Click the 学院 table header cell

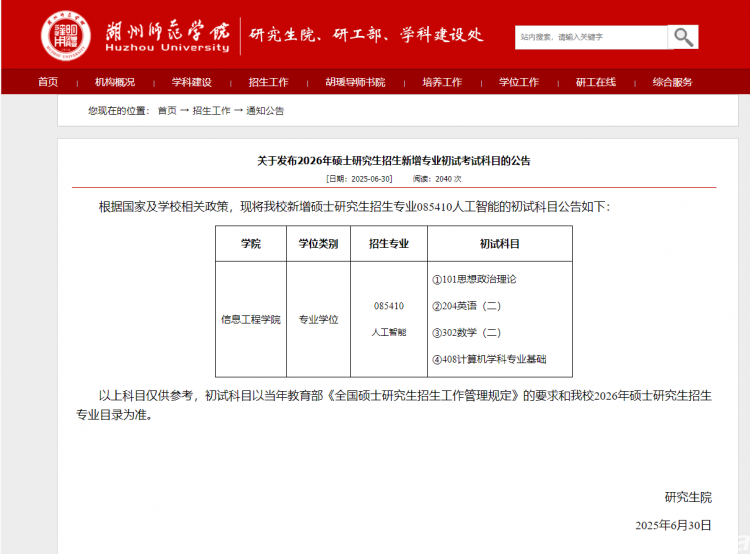tap(251, 244)
